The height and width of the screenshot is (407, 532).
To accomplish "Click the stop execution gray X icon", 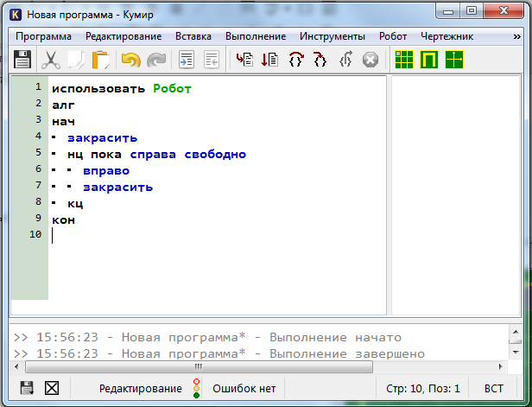I will click(x=370, y=60).
